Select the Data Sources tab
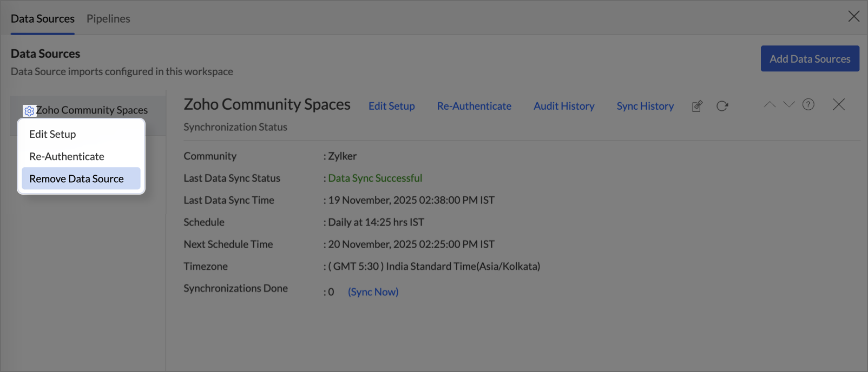The height and width of the screenshot is (372, 868). click(x=43, y=18)
